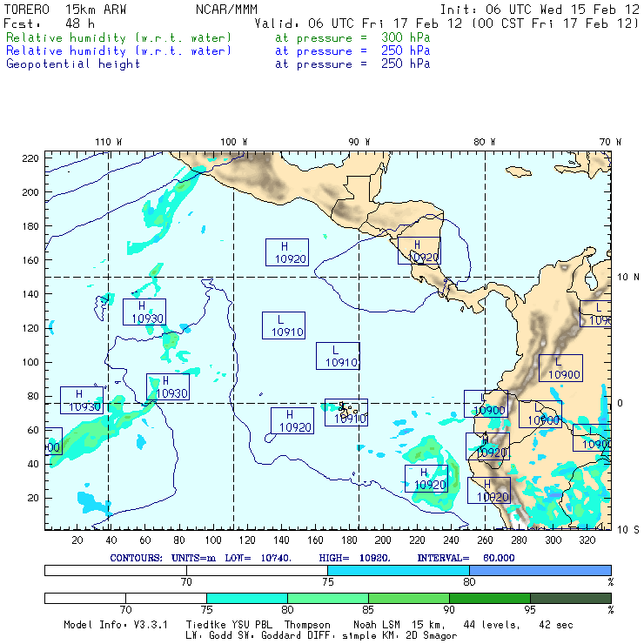644x644 pixels.
Task: Click the turquoise 75–80% segment of lower colorbar
Action: tap(247, 598)
